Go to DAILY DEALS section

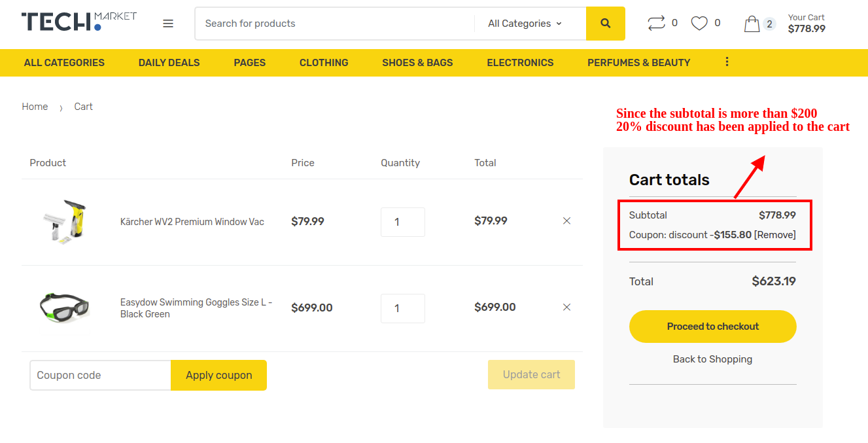click(x=169, y=62)
